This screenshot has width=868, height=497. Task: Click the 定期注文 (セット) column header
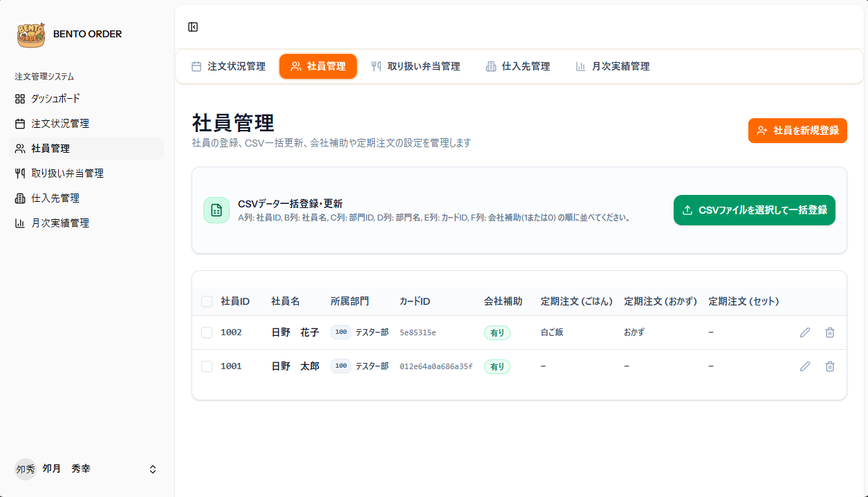pos(744,301)
